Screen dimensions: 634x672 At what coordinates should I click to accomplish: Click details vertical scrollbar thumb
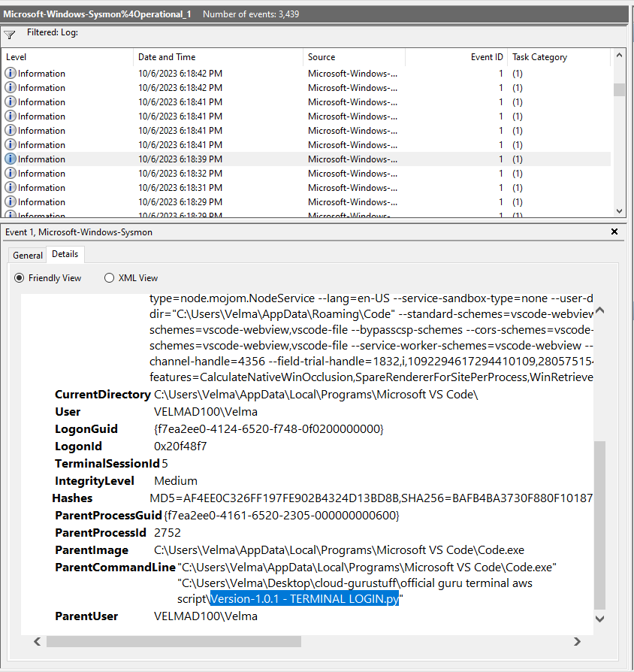coord(599,525)
